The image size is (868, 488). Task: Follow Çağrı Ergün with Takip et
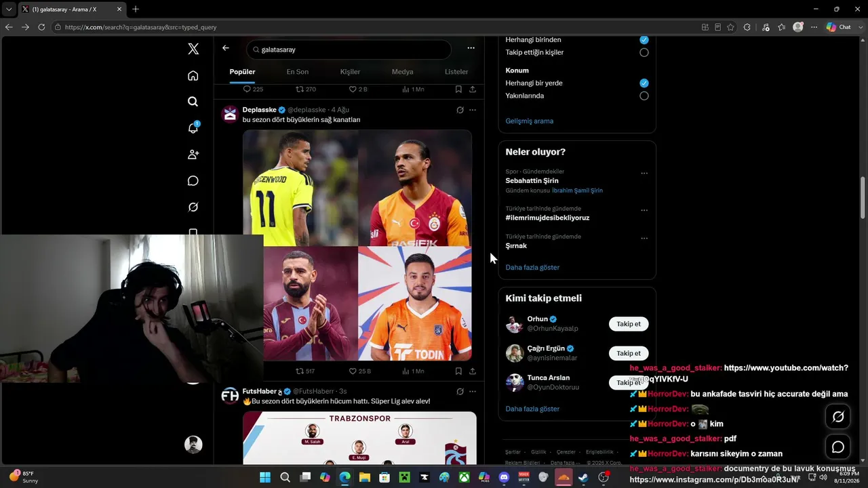(629, 353)
